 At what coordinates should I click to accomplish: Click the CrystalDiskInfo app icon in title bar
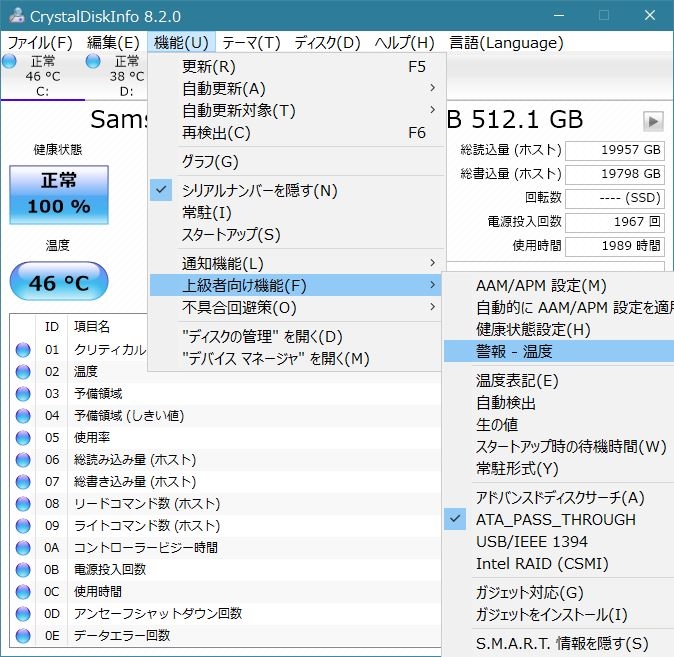15,16
